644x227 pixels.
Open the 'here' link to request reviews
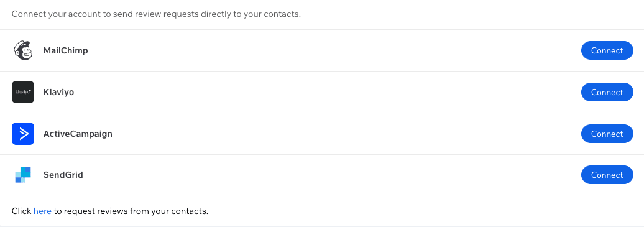[x=42, y=211]
